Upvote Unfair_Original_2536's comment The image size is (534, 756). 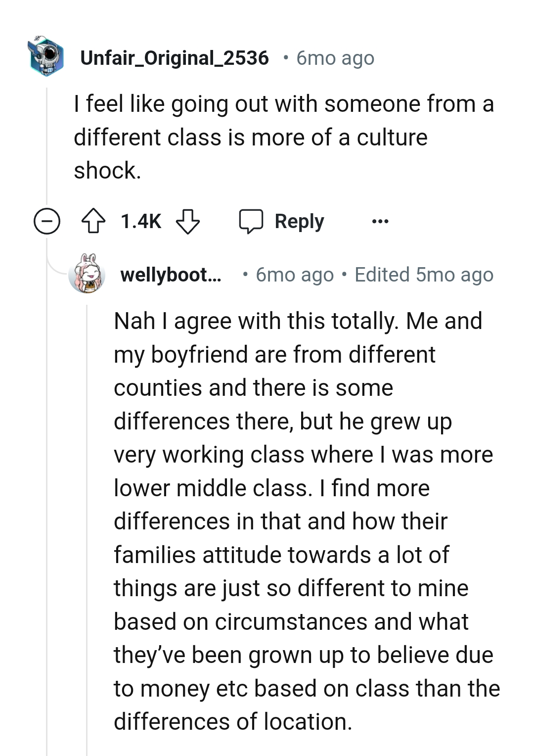pos(93,221)
